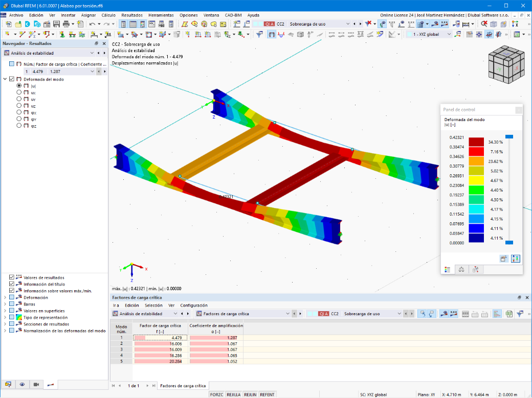Viewport: 532px width, 398px height.
Task: Collapse Deformada del modo tree node
Action: coord(5,79)
